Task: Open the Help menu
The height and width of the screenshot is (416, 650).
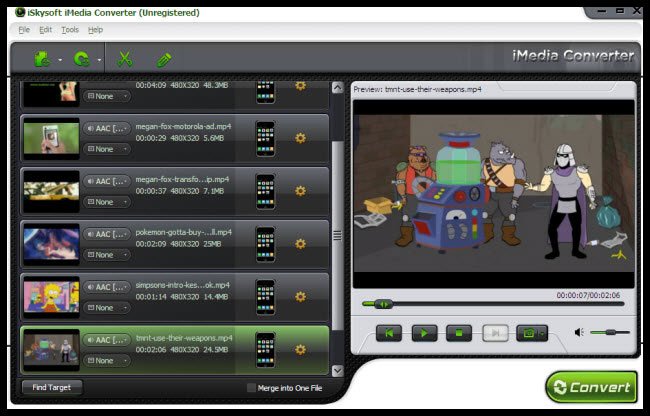Action: coord(95,30)
